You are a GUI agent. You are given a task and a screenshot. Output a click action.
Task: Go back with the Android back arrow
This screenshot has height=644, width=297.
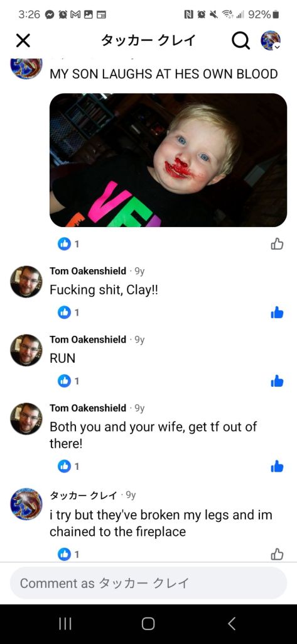[232, 624]
